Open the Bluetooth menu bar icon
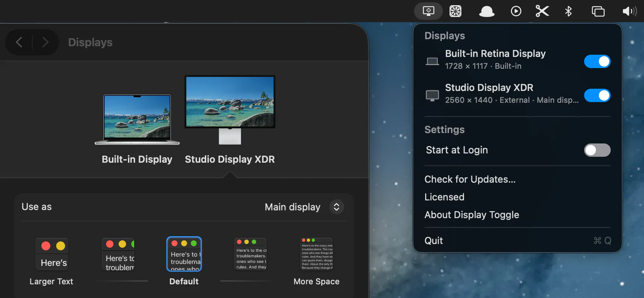 click(569, 11)
